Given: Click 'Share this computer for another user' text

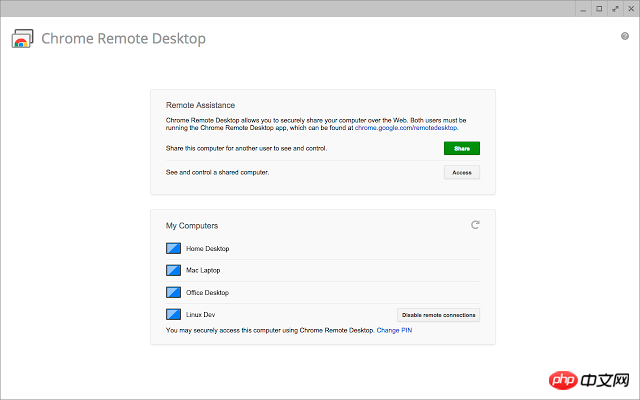Looking at the screenshot, I should pyautogui.click(x=246, y=148).
